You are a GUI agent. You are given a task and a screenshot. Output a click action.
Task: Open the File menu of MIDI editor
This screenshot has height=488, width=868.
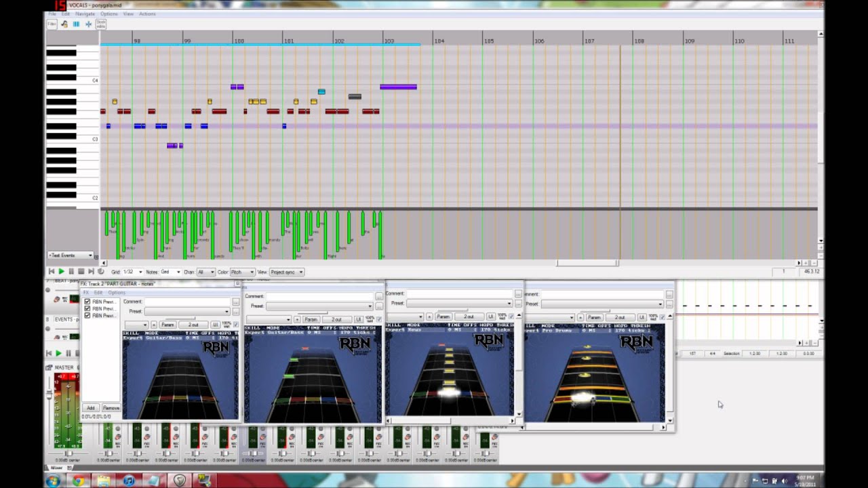[x=52, y=14]
